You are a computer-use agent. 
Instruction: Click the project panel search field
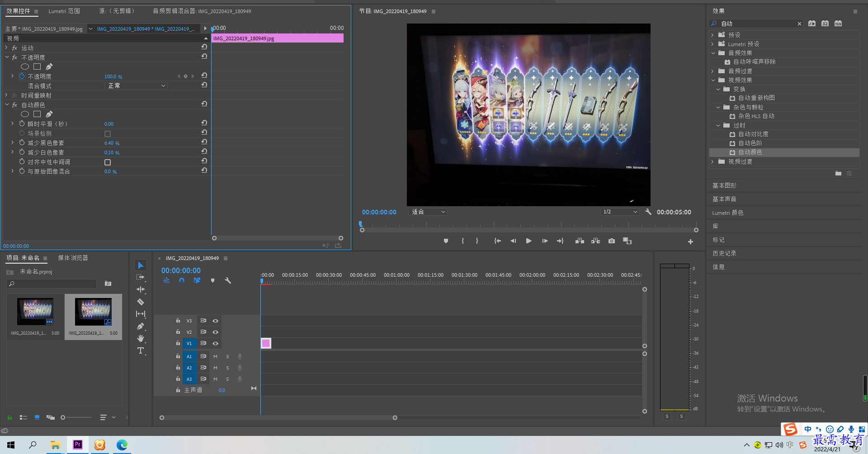pos(52,284)
